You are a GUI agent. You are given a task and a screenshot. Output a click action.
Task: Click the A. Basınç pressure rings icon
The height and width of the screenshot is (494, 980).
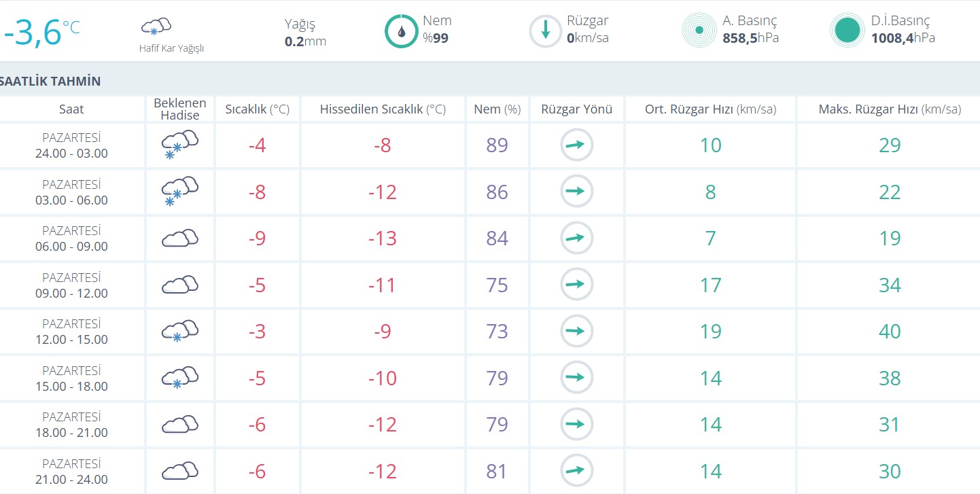[699, 31]
